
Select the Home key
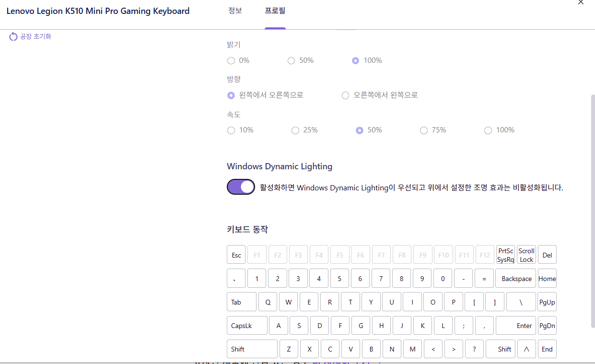547,278
